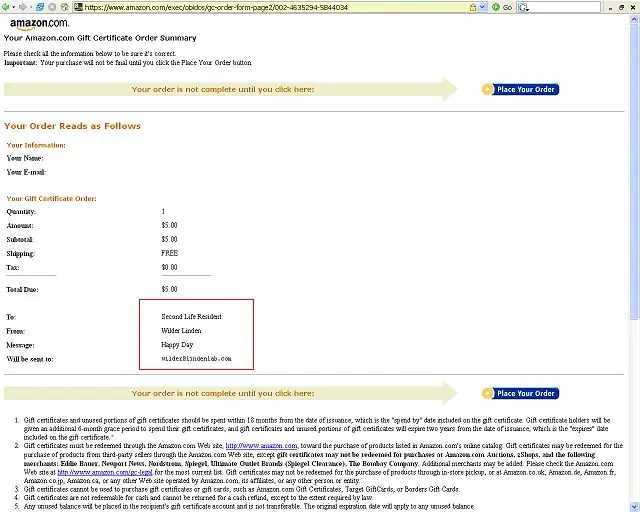Viewport: 640px width, 512px height.
Task: Click the 'Your Gift Certificate Order:' heading
Action: pos(51,198)
